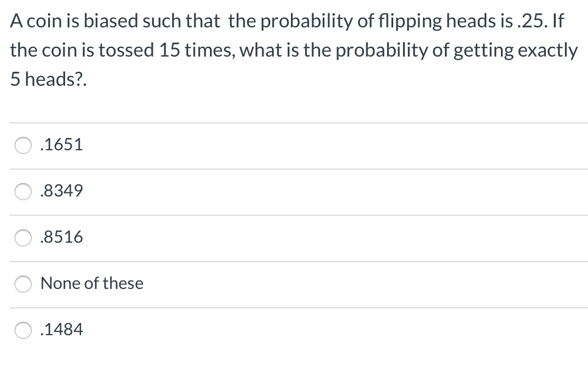Viewport: 588px width, 365px height.
Task: Click the question text about the biased coin
Action: click(292, 49)
